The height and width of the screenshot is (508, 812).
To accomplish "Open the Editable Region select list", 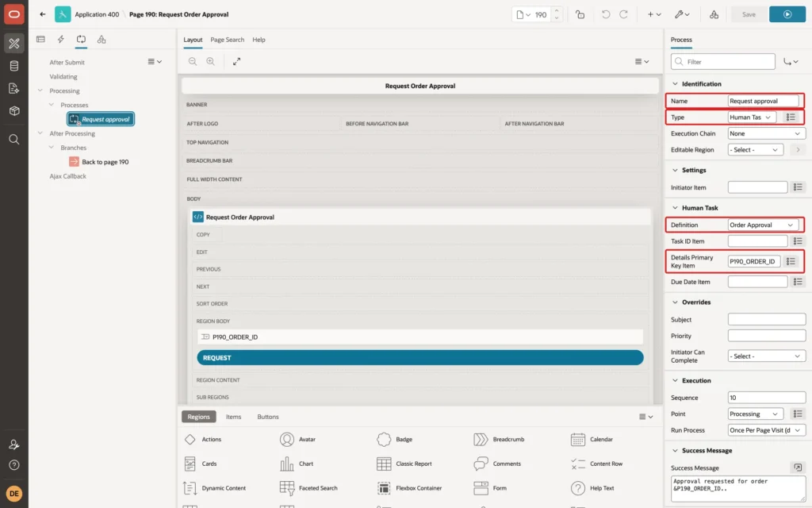I will click(x=756, y=150).
